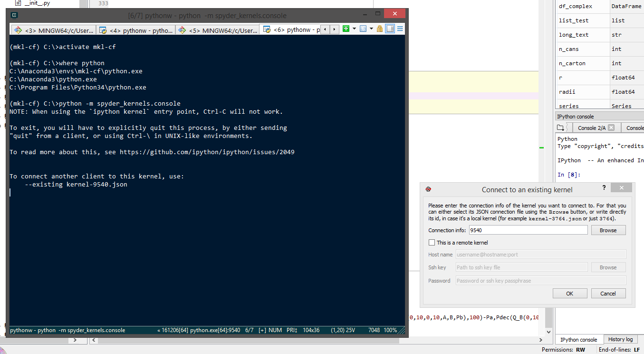Switch to the <4> pythonw ConEmu tab
Screen dimensions: 644x354
[x=136, y=30]
